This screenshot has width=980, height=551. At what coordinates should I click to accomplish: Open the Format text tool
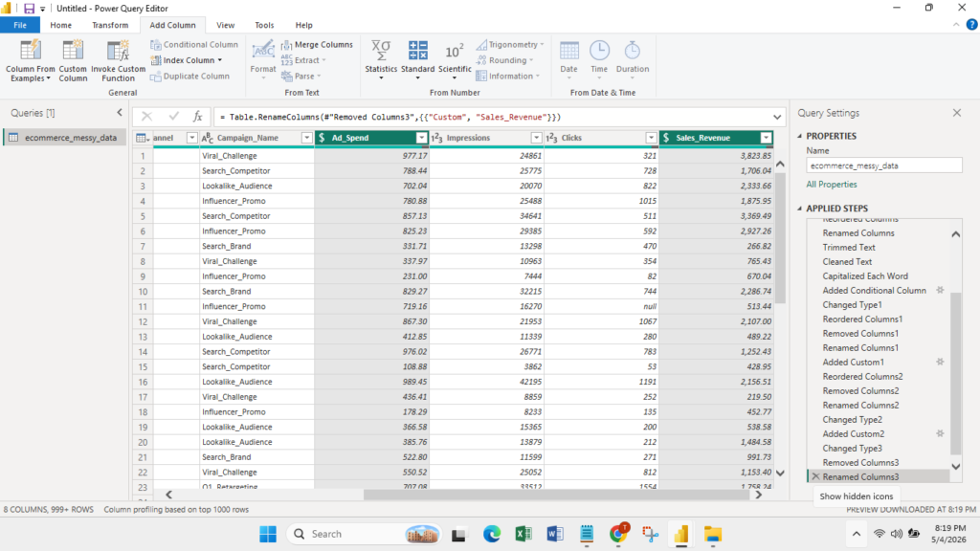(x=263, y=60)
